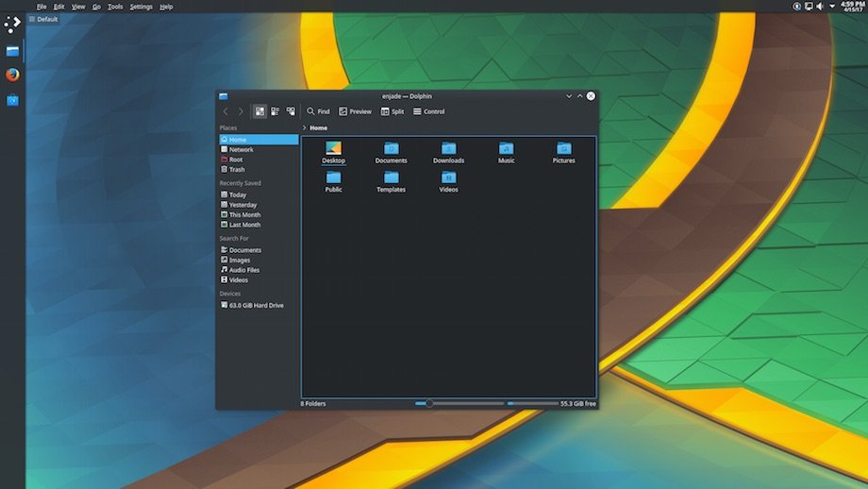Click the Find button
868x489 pixels.
tap(318, 111)
